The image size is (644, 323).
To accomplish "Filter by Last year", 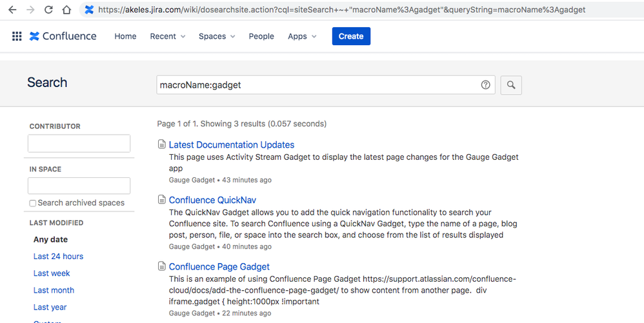I will [x=50, y=307].
